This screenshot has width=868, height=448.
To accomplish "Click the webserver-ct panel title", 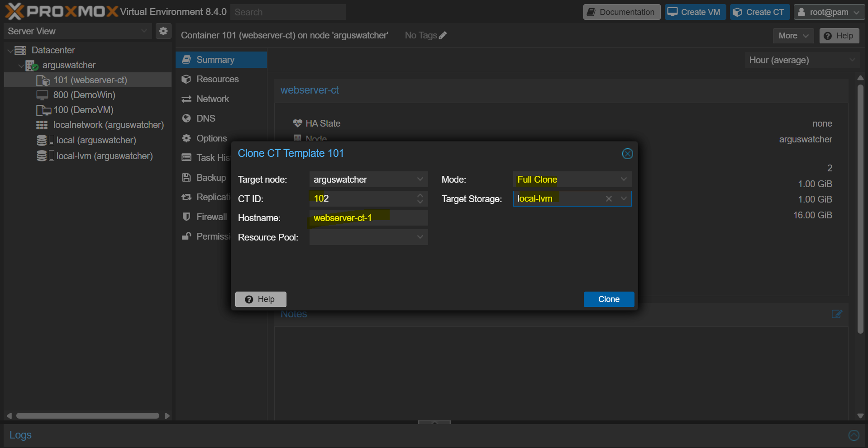I will (310, 90).
